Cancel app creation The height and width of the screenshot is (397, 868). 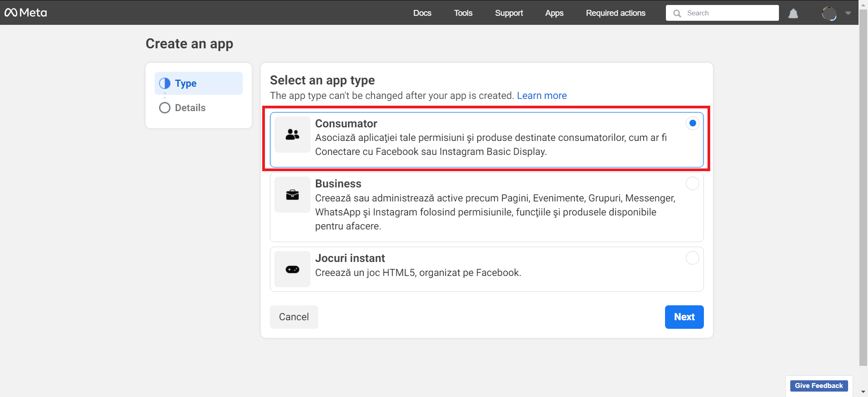(x=294, y=317)
